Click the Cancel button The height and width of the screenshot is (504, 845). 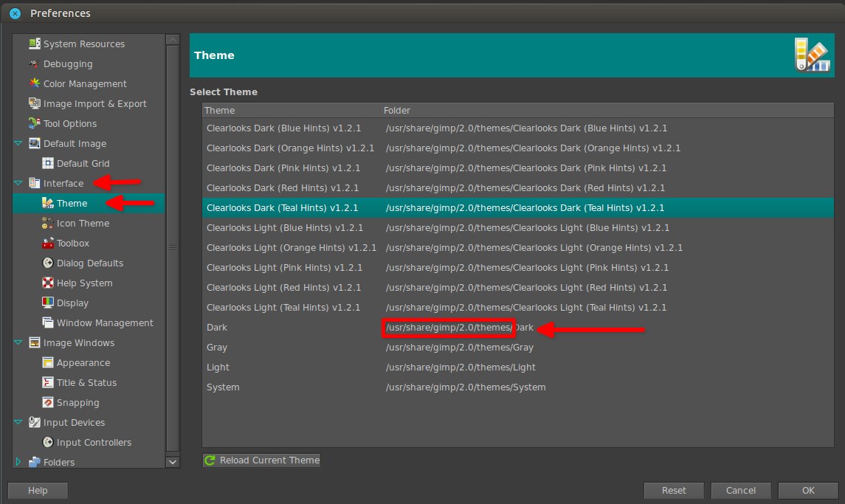(x=740, y=491)
